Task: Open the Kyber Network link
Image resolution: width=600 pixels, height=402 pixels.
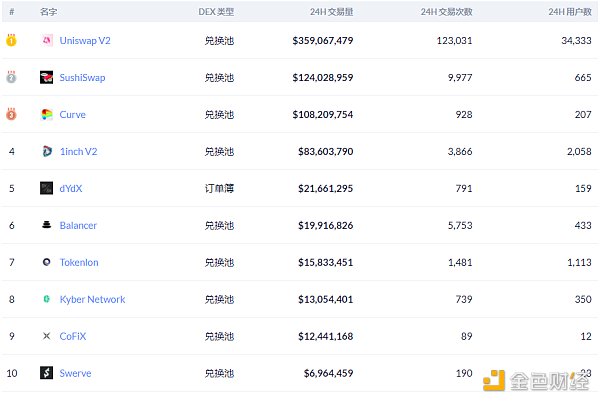Action: [92, 299]
